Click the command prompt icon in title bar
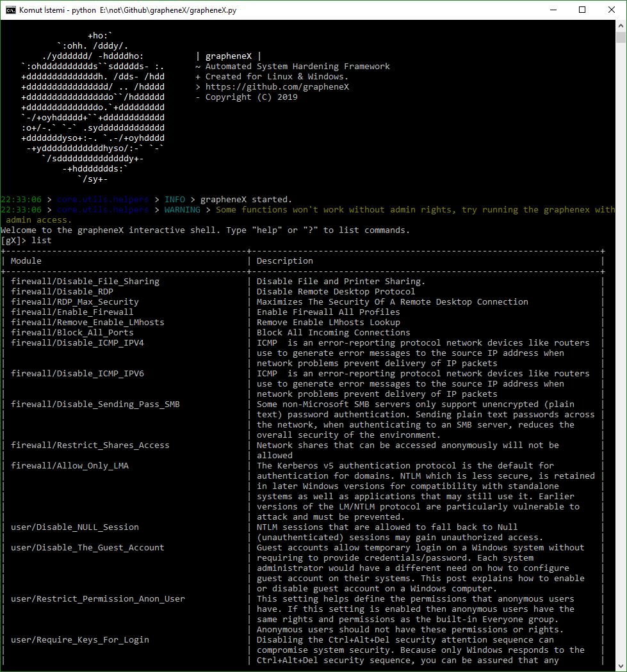627x672 pixels. click(x=11, y=10)
